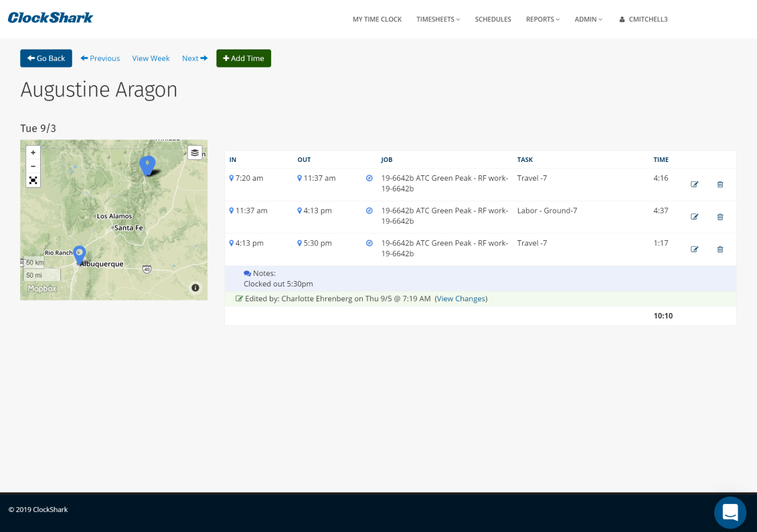757x532 pixels.
Task: Delete the Labor - Ground-7 time entry
Action: (720, 217)
